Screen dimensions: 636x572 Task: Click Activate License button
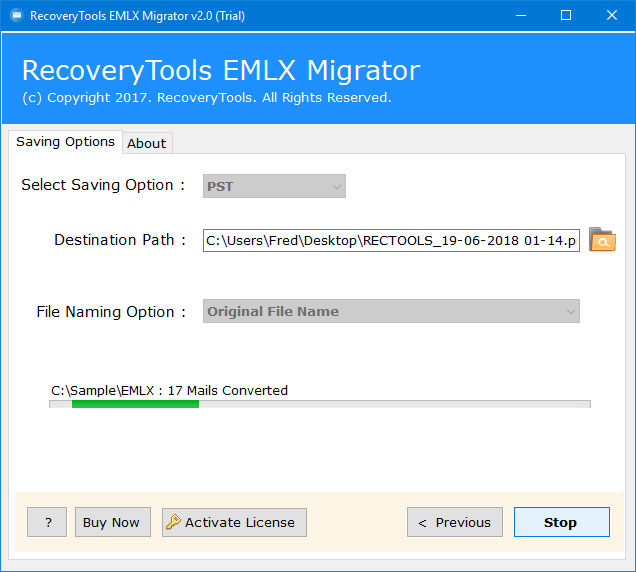click(234, 522)
